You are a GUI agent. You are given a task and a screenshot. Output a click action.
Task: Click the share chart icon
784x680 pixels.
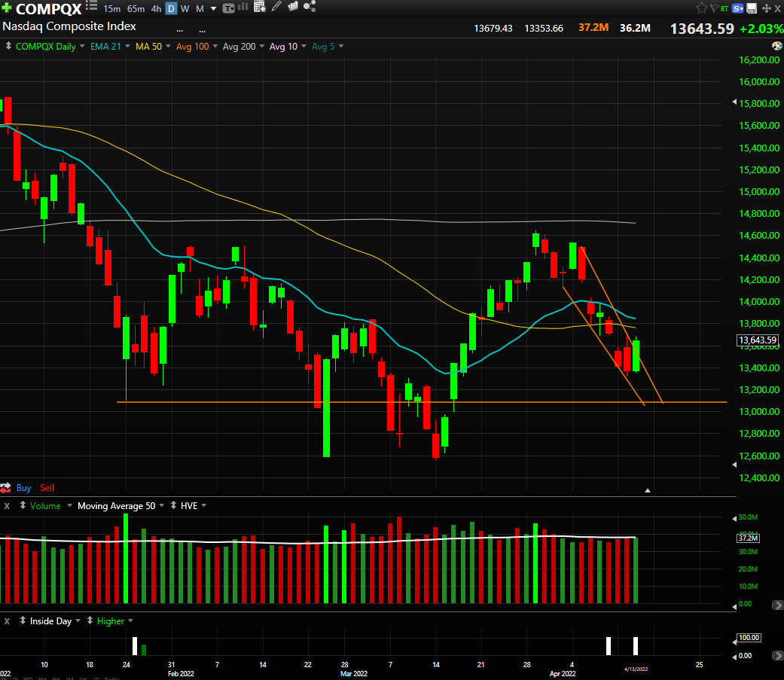pos(310,7)
